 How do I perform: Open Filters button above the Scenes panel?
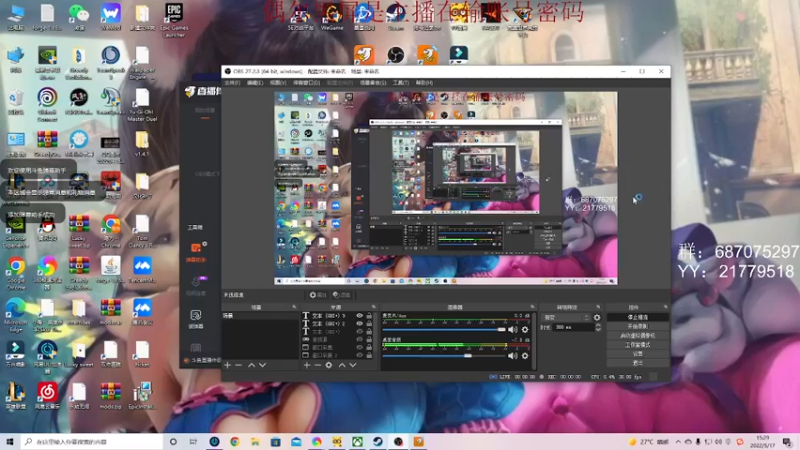tap(342, 295)
